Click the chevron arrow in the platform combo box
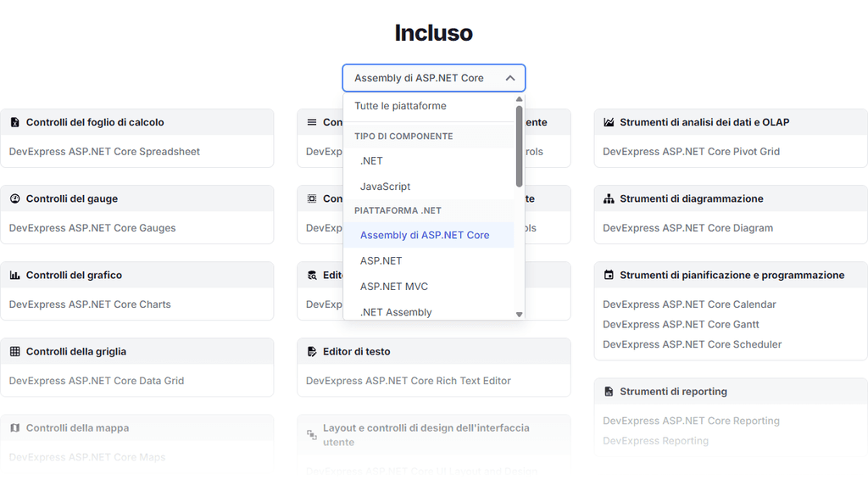Viewport: 868px width, 480px height. click(x=510, y=78)
